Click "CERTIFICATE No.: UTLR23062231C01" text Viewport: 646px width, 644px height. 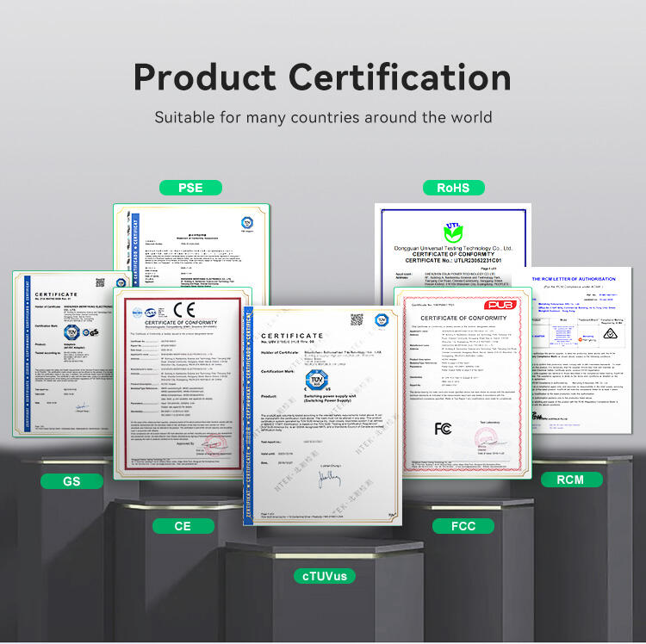tap(453, 261)
